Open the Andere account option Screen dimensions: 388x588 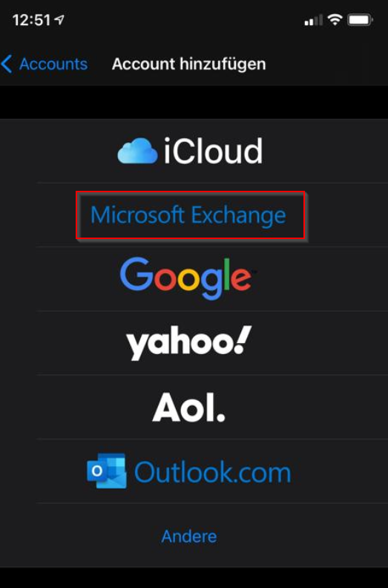(189, 536)
